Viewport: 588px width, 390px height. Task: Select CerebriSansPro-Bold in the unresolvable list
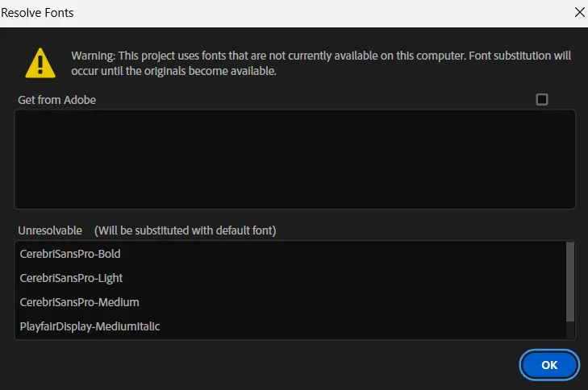coord(70,254)
